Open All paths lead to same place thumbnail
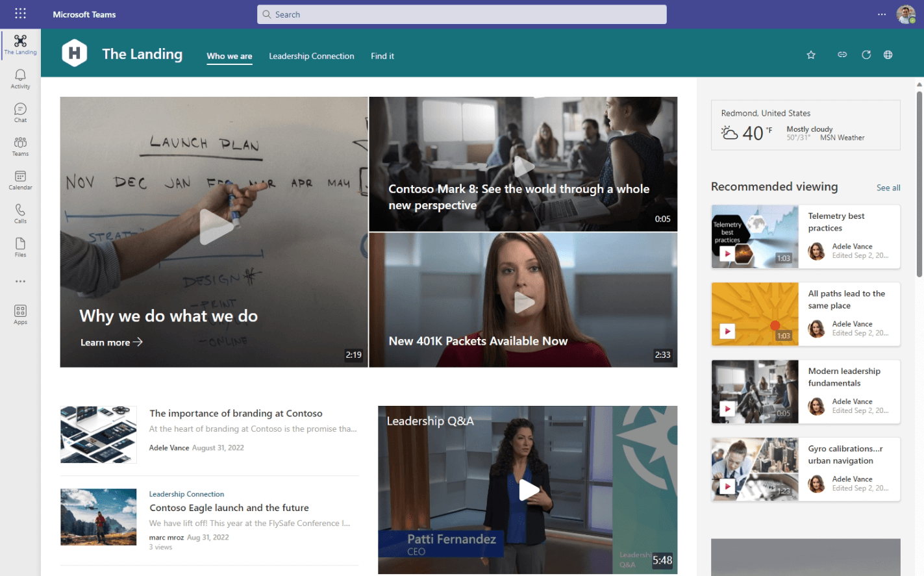Viewport: 924px width, 576px height. pos(755,314)
